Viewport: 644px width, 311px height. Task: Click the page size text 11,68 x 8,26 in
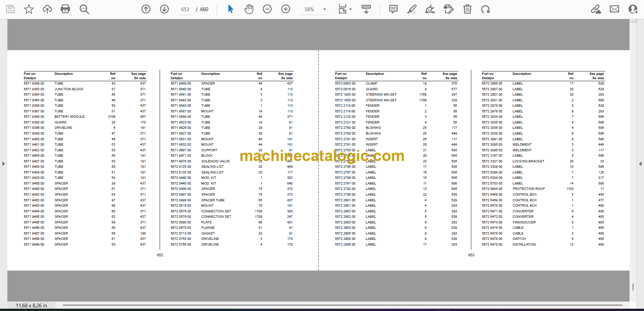(32, 306)
